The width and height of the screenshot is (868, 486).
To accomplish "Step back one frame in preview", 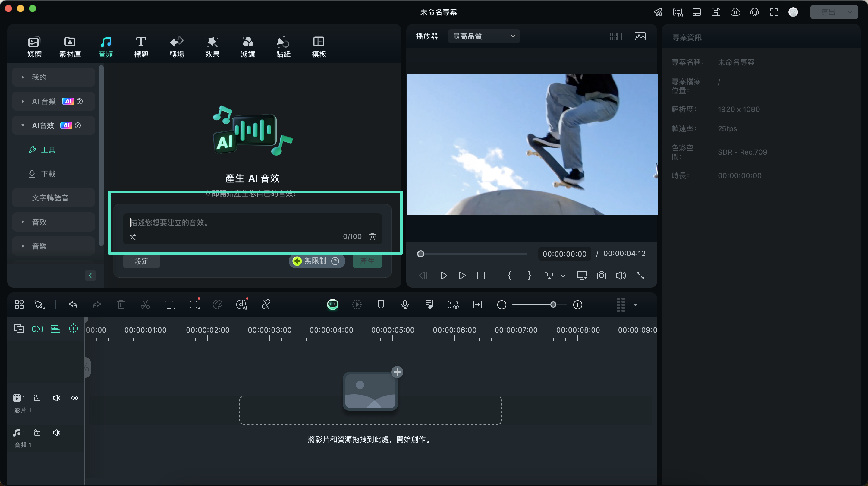I will (x=423, y=276).
